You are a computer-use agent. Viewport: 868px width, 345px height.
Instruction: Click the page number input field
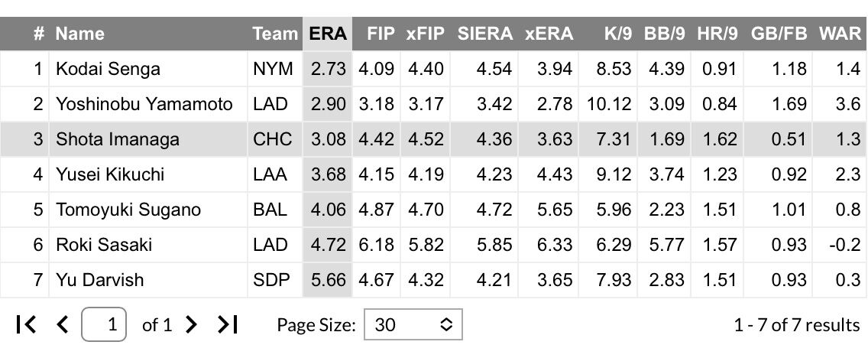pyautogui.click(x=104, y=324)
